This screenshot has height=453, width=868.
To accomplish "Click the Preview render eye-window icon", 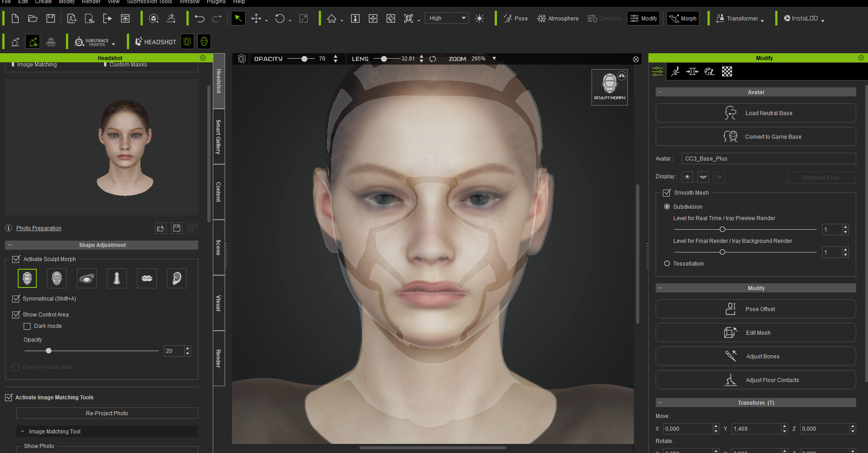I will (x=125, y=18).
